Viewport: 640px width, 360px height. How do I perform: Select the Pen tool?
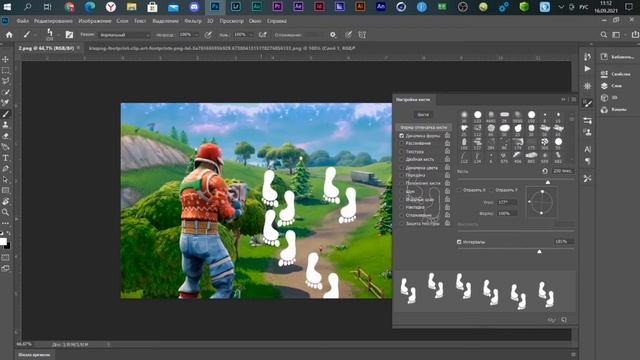(5, 169)
